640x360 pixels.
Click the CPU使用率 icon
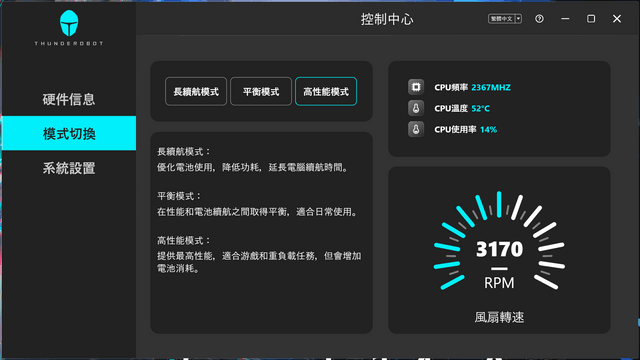click(x=416, y=129)
